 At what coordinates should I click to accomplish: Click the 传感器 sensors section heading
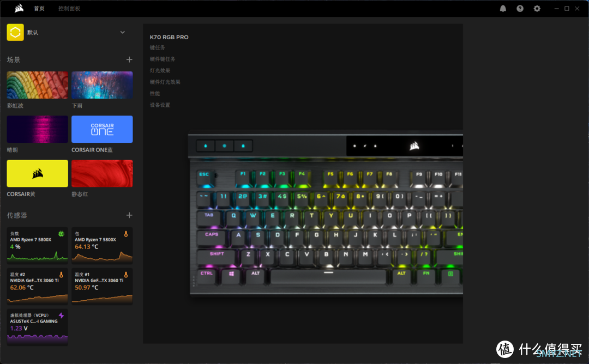[17, 215]
